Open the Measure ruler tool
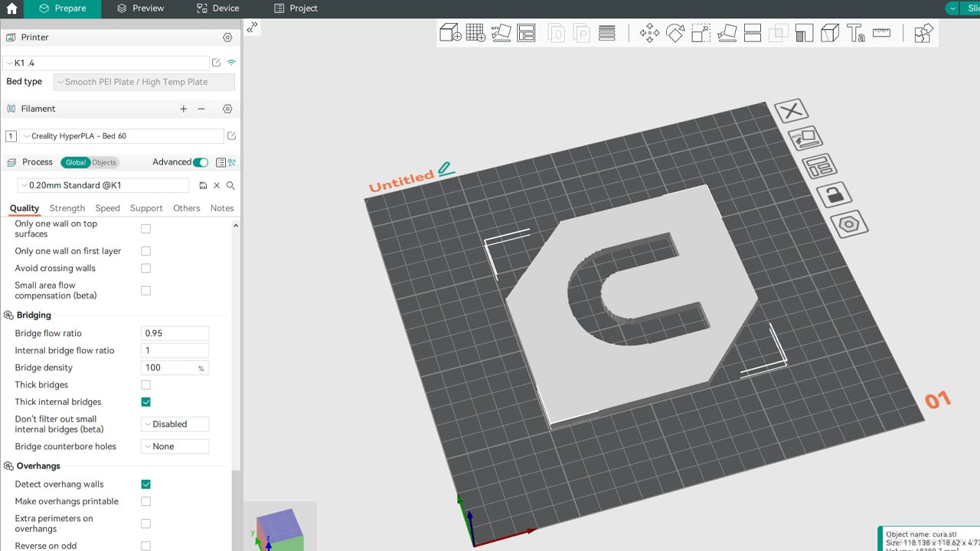 (x=881, y=33)
